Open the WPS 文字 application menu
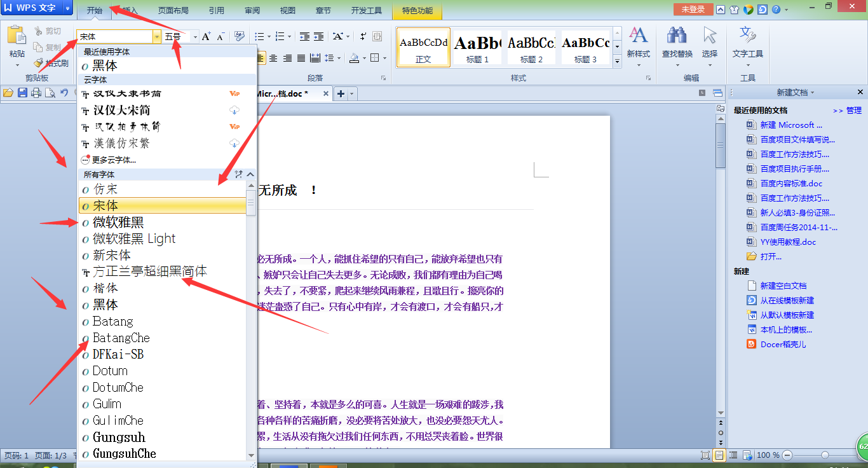This screenshot has height=468, width=868. (x=37, y=9)
